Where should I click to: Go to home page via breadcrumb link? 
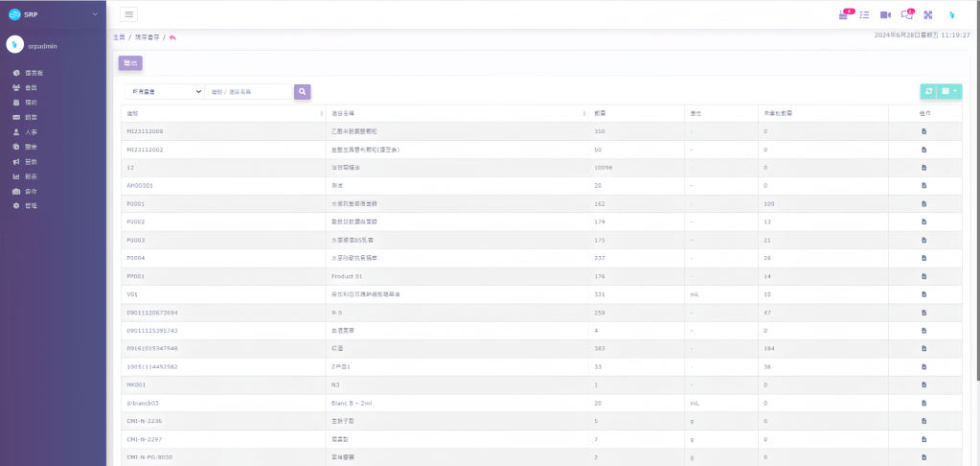pyautogui.click(x=119, y=37)
